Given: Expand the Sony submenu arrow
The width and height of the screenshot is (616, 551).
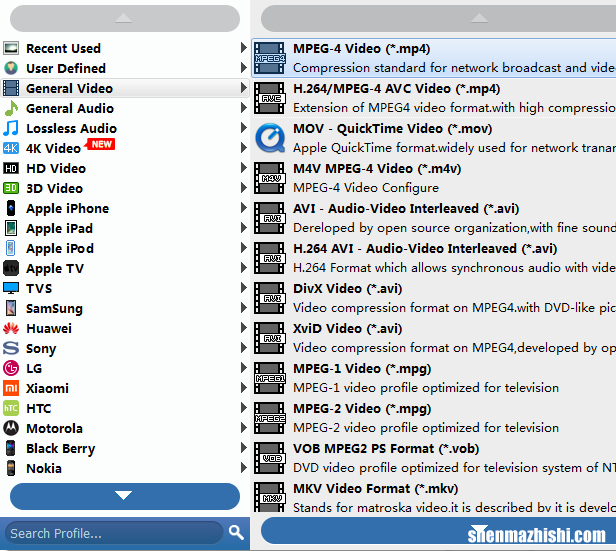Looking at the screenshot, I should coord(244,348).
